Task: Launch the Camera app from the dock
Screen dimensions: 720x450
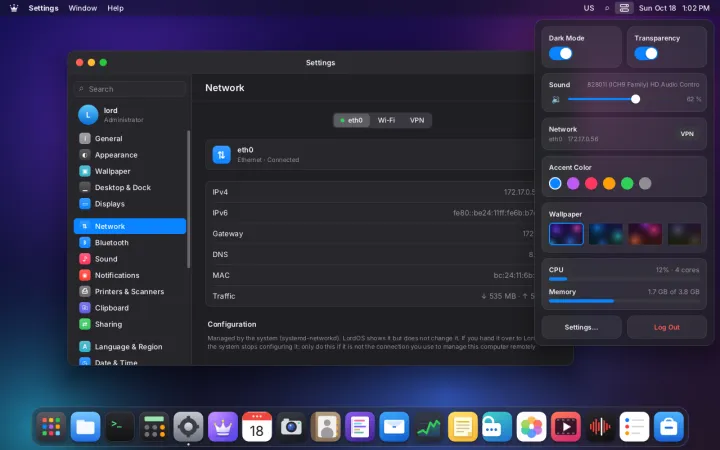Action: [291, 427]
